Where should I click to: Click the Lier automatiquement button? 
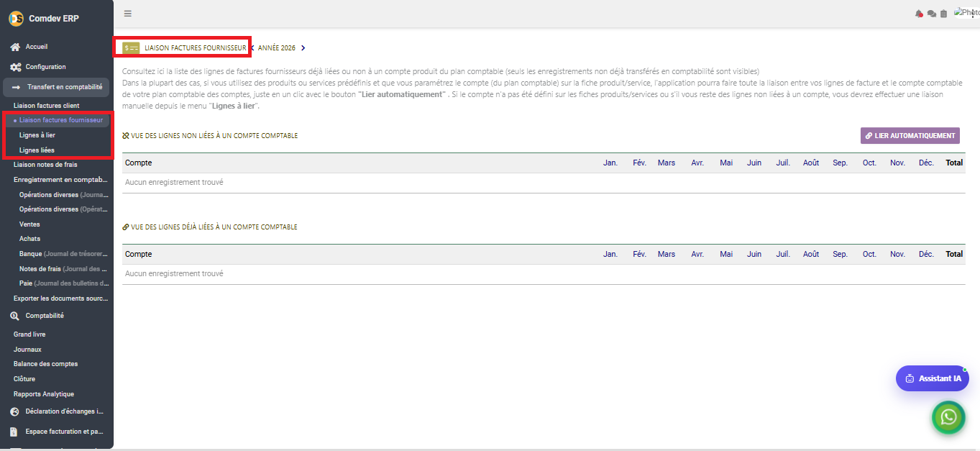[910, 135]
